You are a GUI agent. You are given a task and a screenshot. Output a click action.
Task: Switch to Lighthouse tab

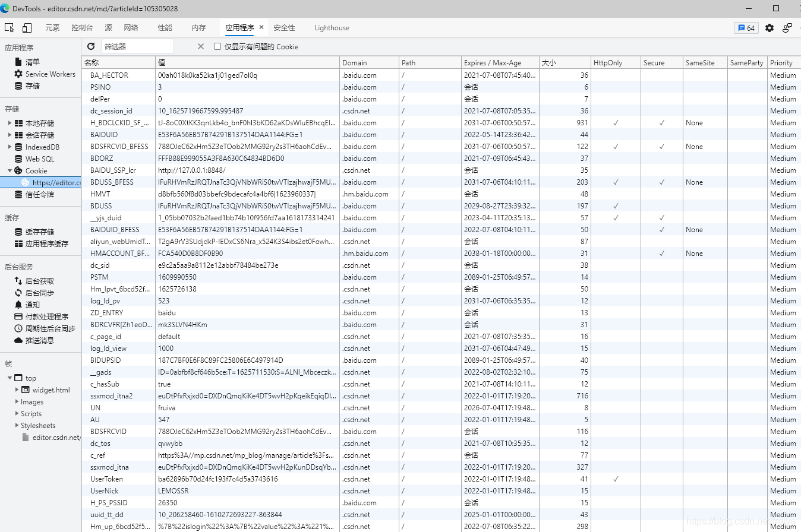coord(332,28)
